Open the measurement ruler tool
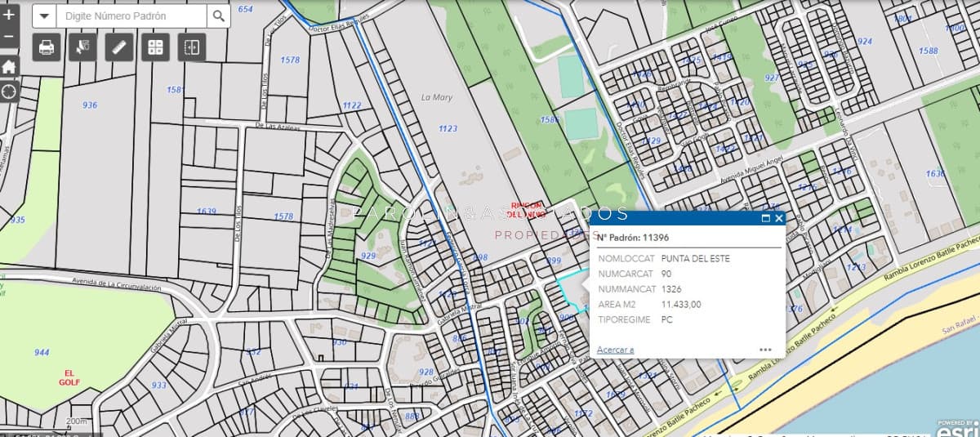The width and height of the screenshot is (980, 437). 119,47
